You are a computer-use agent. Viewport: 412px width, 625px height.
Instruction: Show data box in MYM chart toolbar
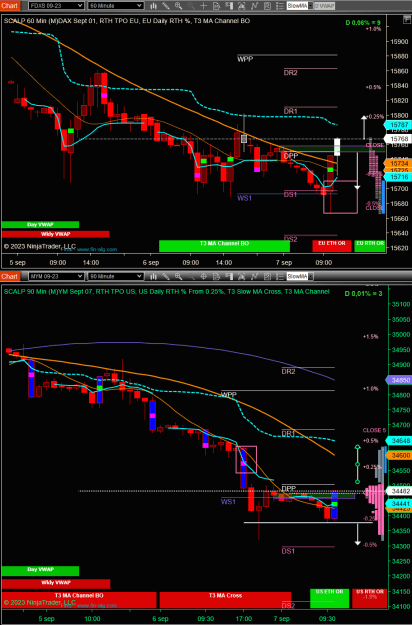[x=216, y=276]
